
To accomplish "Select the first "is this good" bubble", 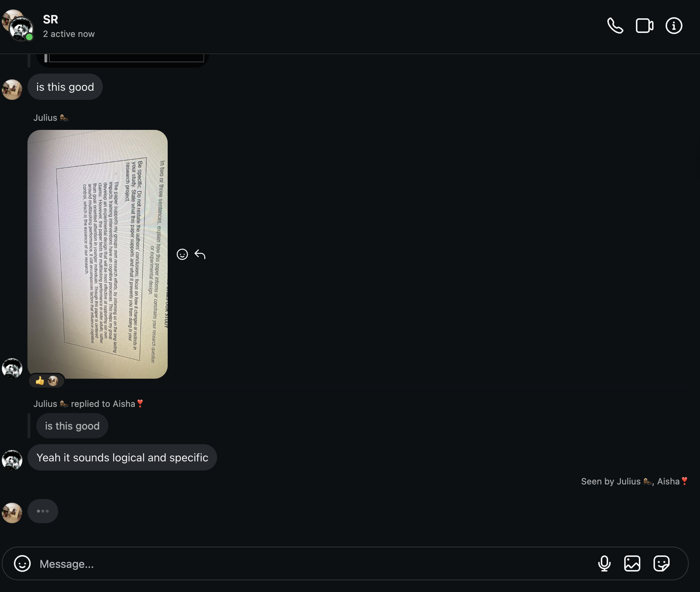I will [65, 87].
